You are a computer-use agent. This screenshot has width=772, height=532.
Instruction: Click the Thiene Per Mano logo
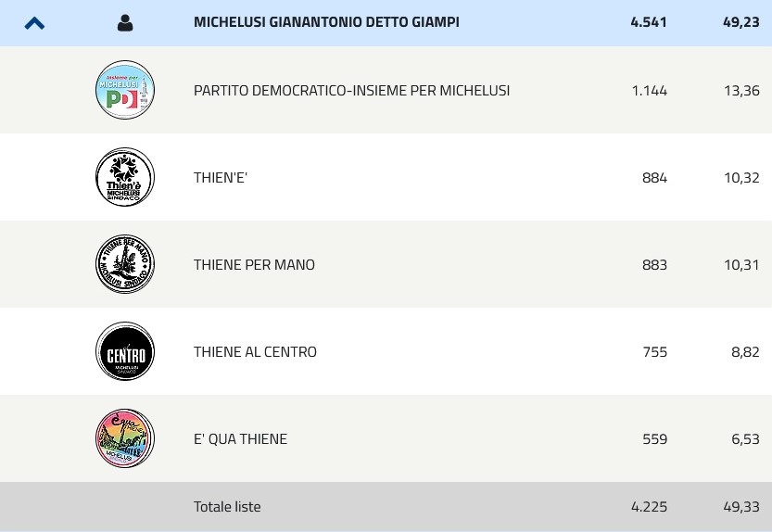coord(125,264)
